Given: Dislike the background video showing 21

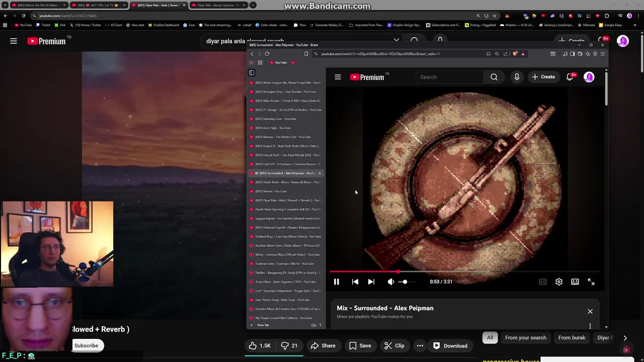Looking at the screenshot, I should pyautogui.click(x=289, y=346).
